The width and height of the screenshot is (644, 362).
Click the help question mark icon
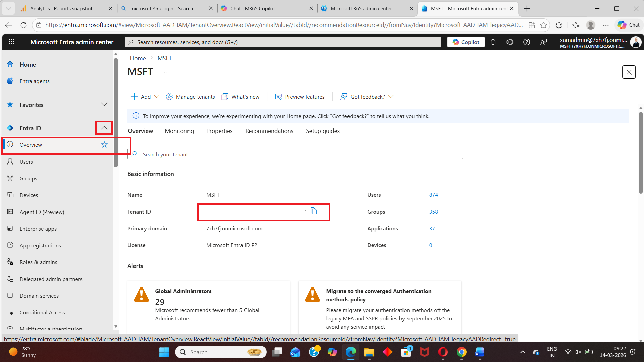click(x=527, y=42)
